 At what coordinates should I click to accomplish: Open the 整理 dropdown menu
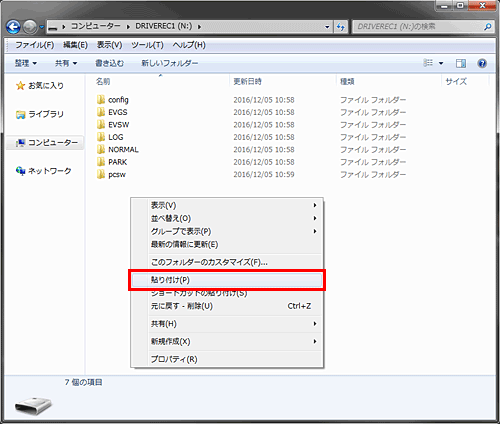(26, 63)
